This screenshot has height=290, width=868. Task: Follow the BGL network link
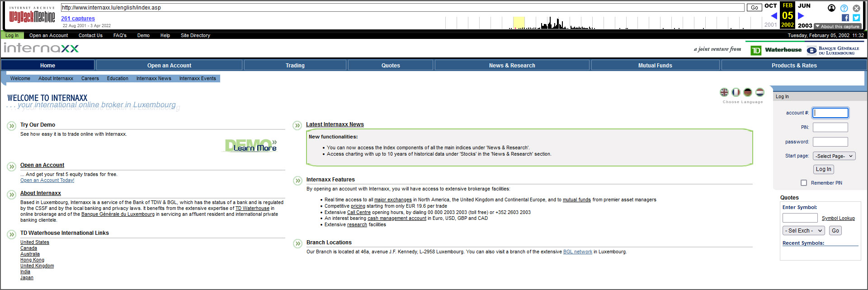(x=577, y=252)
